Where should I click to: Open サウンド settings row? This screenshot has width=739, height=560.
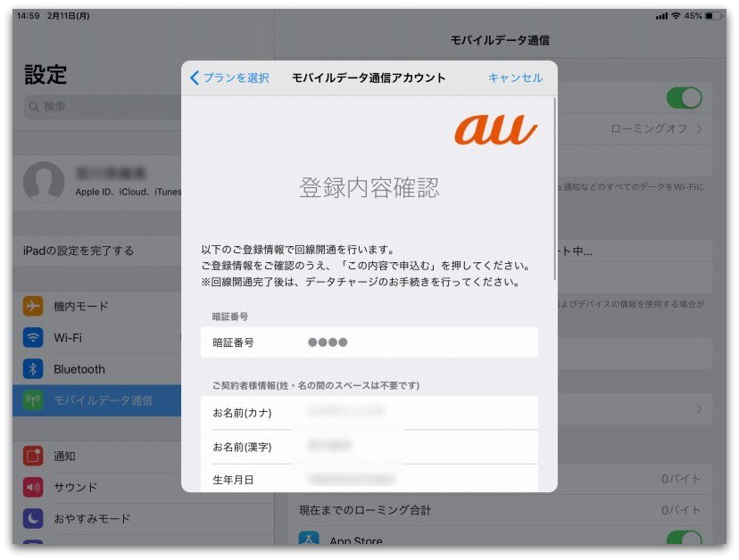click(144, 487)
